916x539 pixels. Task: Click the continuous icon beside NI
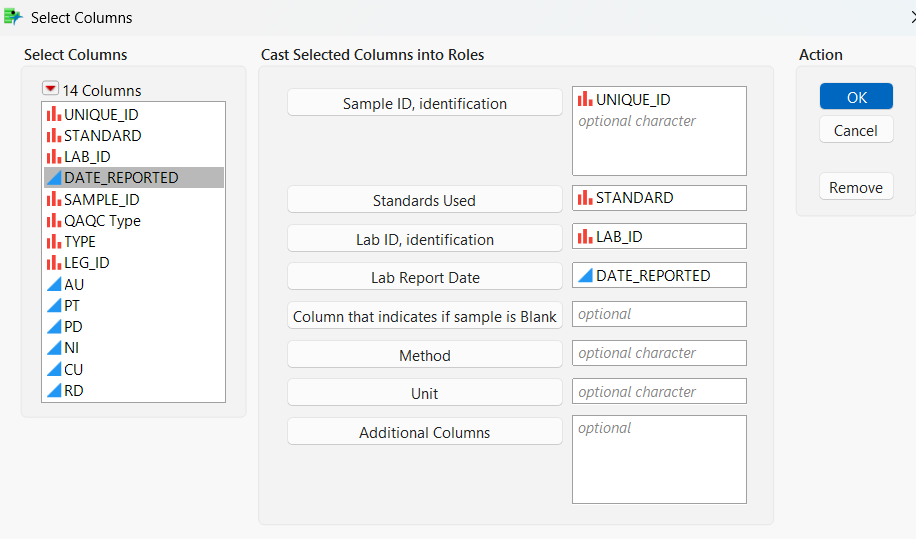54,347
